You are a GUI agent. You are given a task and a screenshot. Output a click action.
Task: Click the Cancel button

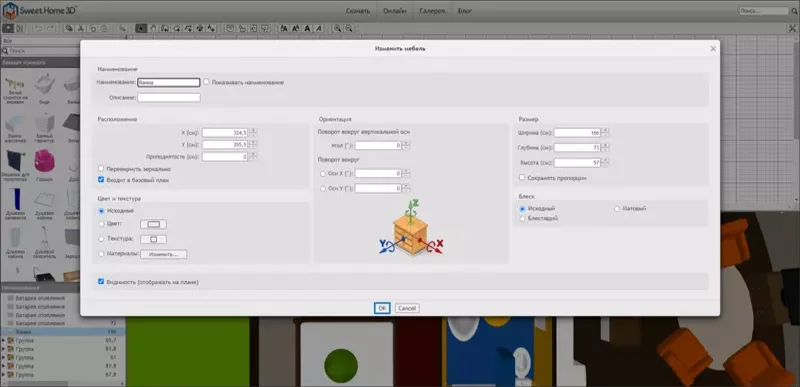coord(407,308)
